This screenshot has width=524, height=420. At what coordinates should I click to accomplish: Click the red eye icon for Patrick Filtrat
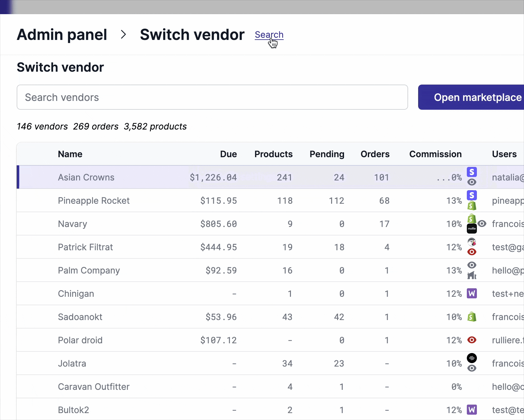coord(472,252)
